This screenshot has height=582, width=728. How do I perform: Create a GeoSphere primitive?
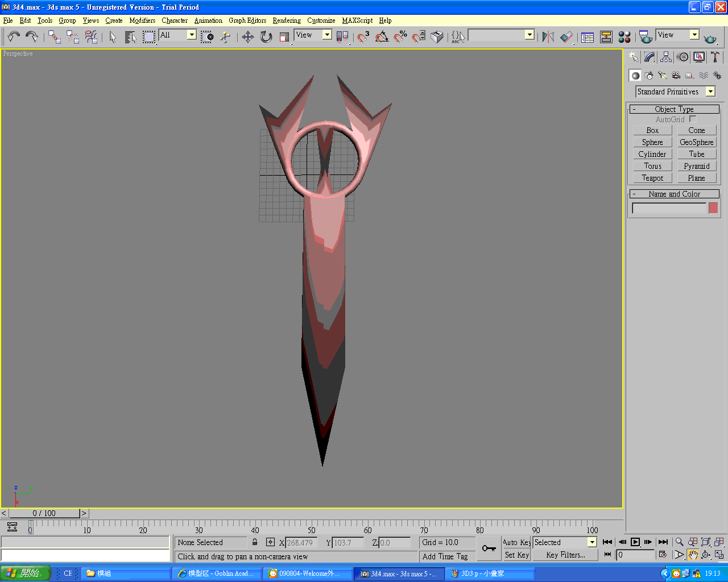(x=697, y=142)
